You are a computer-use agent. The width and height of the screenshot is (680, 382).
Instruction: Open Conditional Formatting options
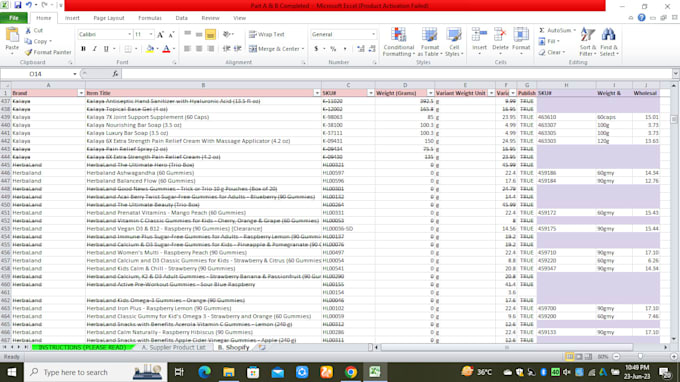coord(398,42)
